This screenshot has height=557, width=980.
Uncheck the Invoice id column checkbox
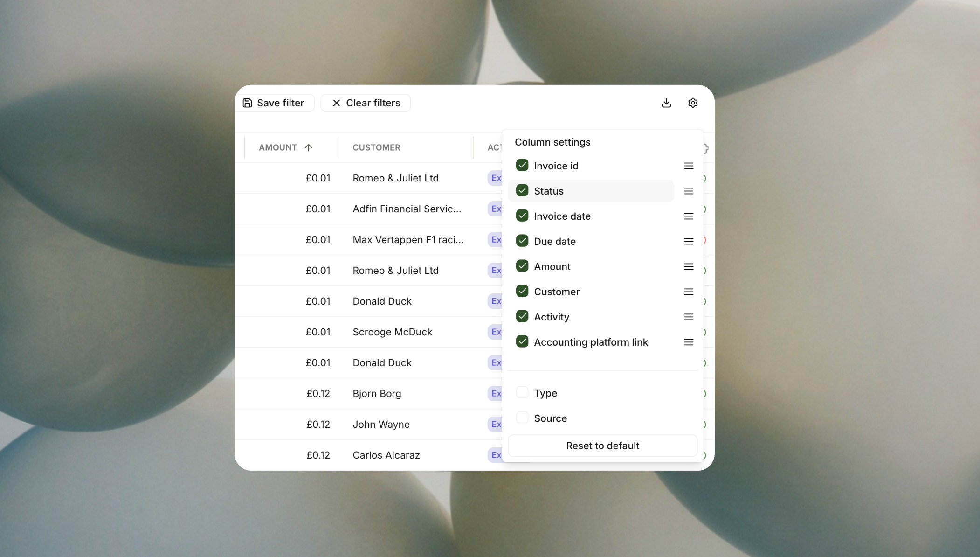[x=522, y=166]
